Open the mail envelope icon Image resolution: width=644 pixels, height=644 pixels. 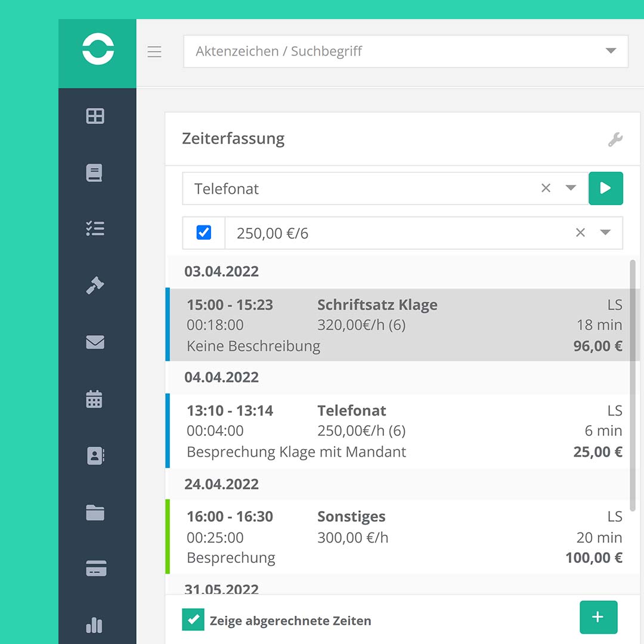[x=95, y=342]
